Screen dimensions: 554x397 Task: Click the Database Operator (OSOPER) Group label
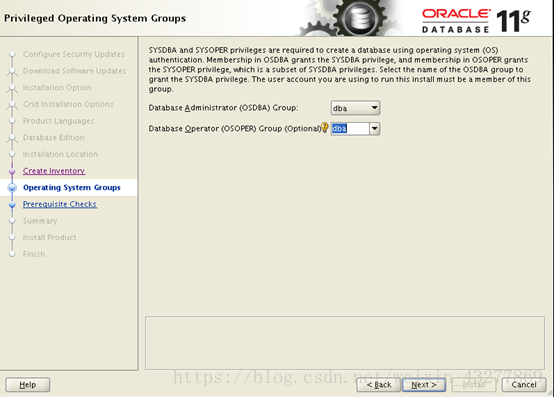tap(235, 129)
